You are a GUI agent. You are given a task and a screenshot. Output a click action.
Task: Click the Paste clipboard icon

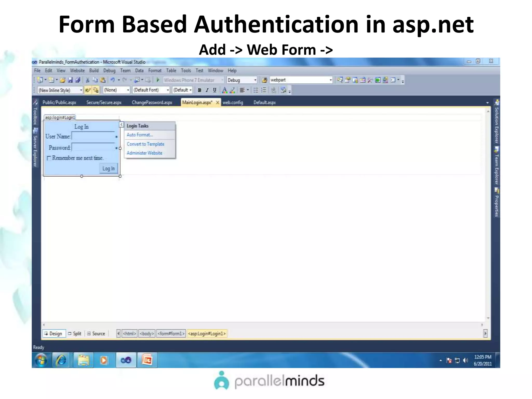[x=103, y=80]
